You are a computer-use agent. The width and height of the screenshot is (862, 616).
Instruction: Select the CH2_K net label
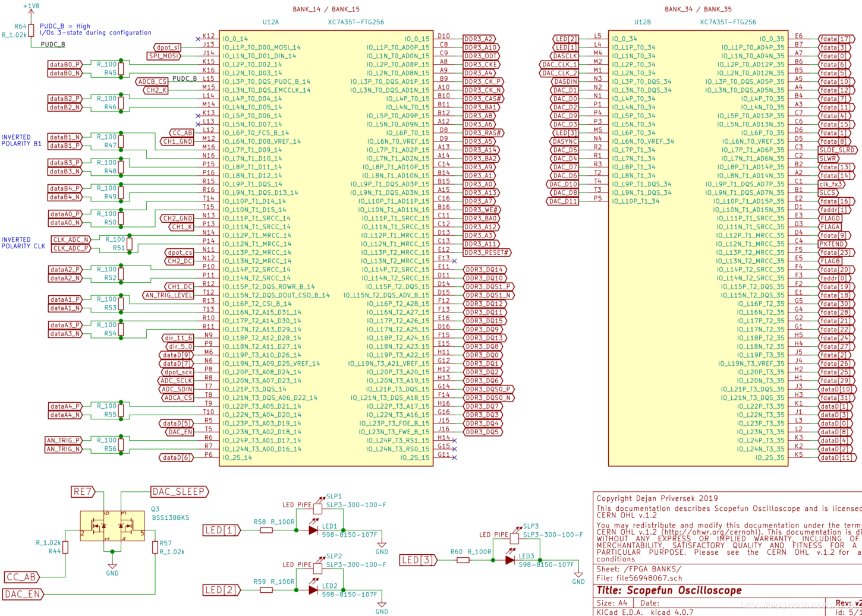click(x=156, y=90)
